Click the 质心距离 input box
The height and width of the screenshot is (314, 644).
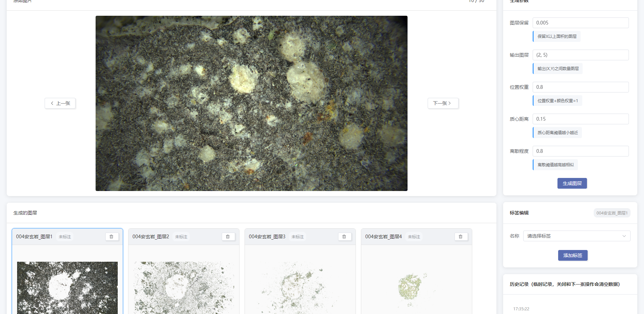[x=580, y=119]
